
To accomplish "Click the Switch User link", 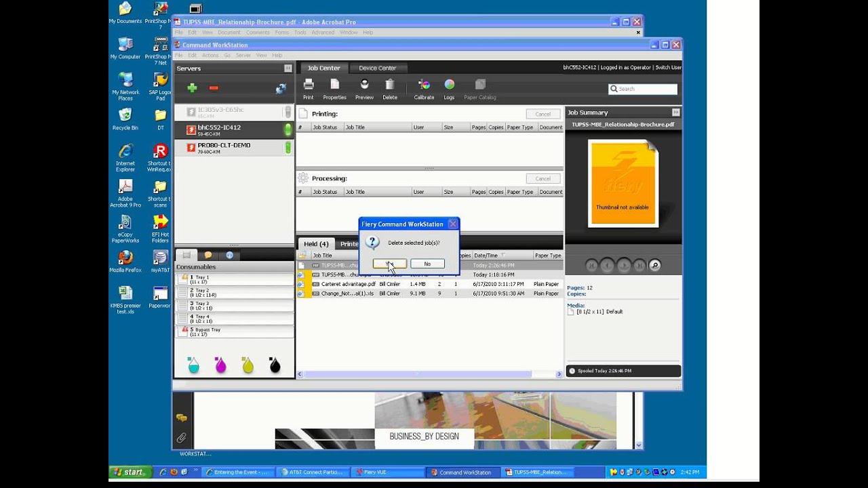I will click(x=668, y=68).
